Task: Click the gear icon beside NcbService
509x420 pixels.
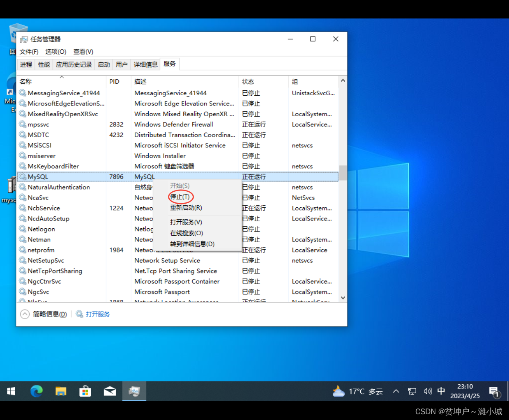Action: pos(23,208)
